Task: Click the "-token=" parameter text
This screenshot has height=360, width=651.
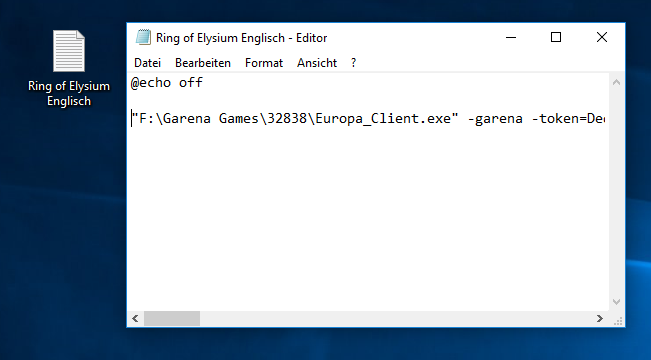Action: coord(559,119)
